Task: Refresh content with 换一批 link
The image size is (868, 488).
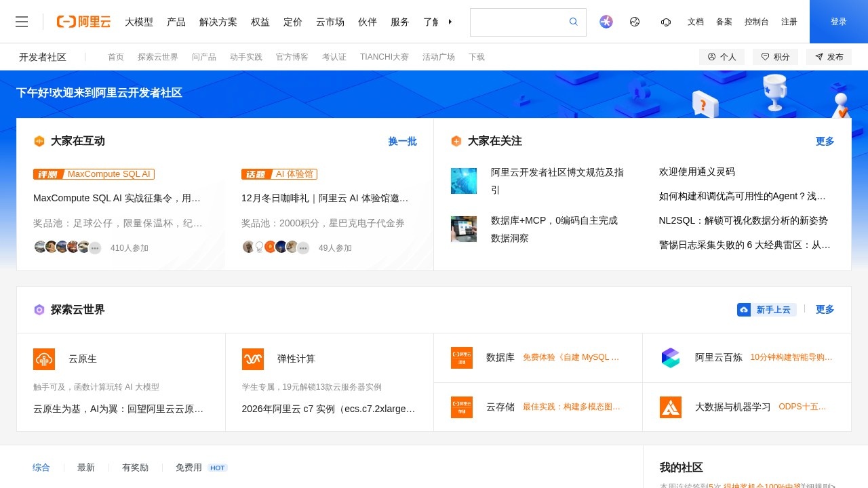Action: point(401,141)
